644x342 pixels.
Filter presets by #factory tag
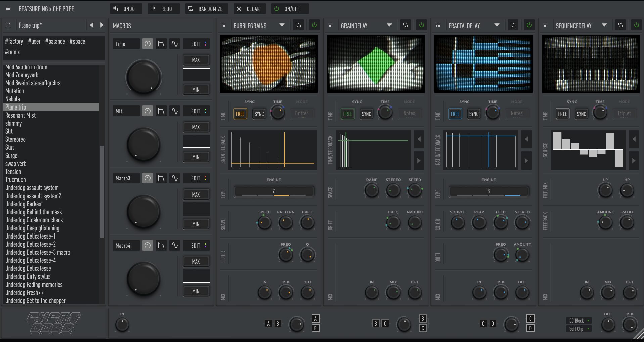tap(14, 41)
